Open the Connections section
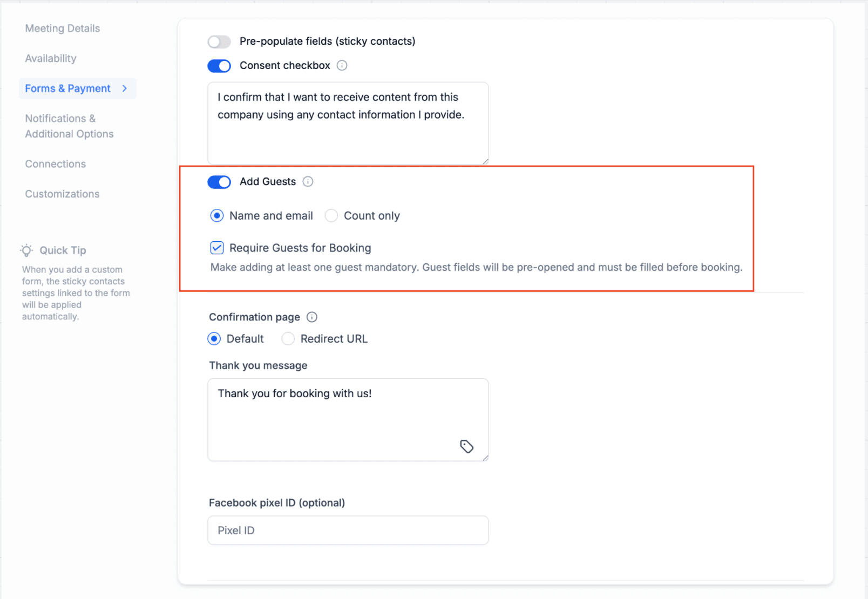The height and width of the screenshot is (599, 868). (56, 164)
